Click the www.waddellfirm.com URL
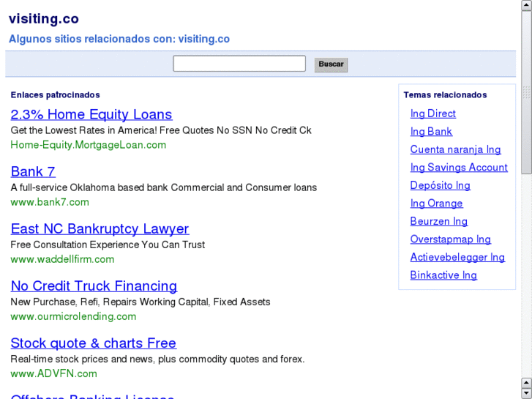 click(62, 259)
